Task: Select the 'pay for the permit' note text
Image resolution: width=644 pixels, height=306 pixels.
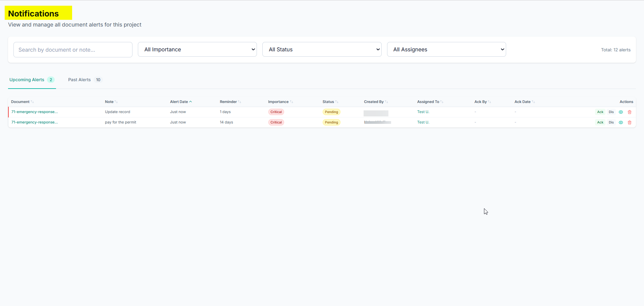Action: pyautogui.click(x=120, y=122)
